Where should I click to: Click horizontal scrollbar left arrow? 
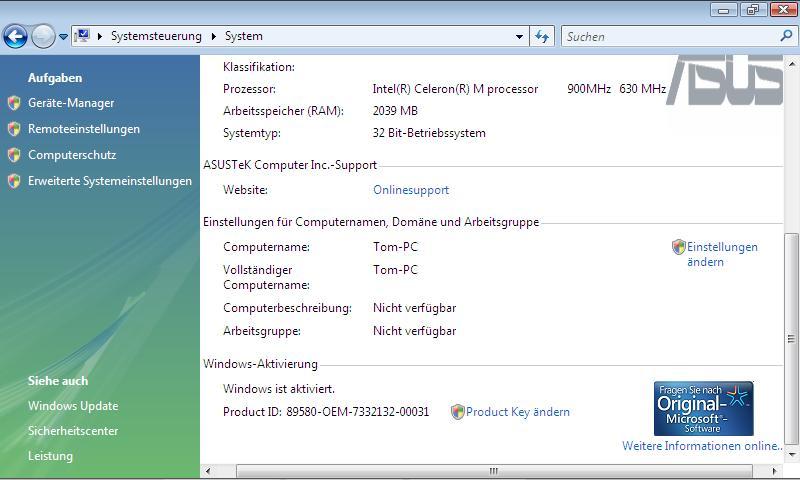(x=208, y=471)
